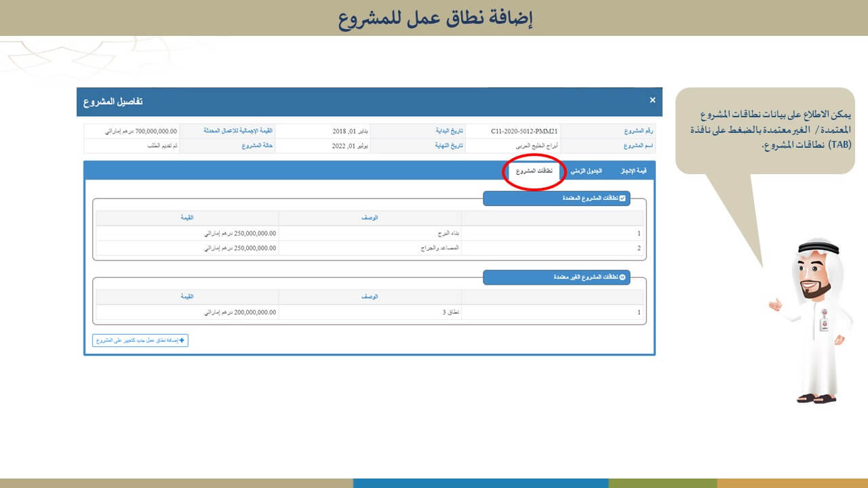Collapse the نطاقات المشروع المعتمدة section header

coord(556,199)
